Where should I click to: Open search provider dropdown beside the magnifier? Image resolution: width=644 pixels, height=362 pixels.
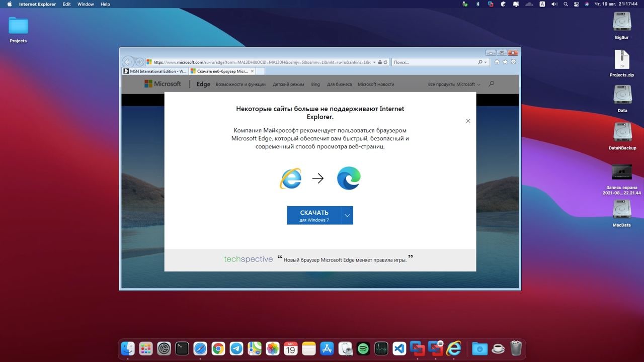(485, 62)
